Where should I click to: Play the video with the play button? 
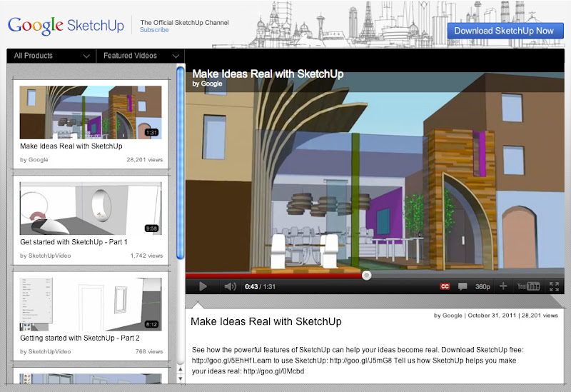pyautogui.click(x=203, y=287)
